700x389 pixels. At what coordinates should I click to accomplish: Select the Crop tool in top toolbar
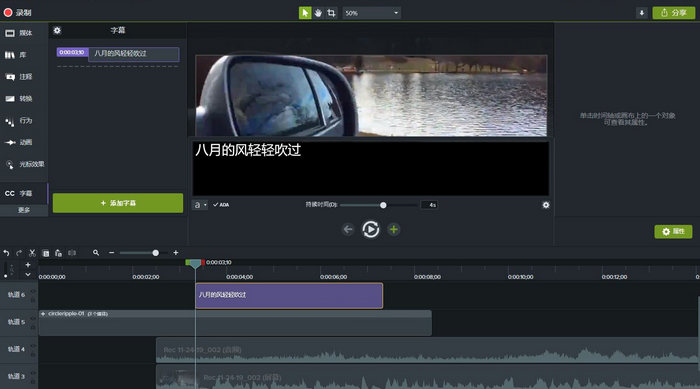click(x=331, y=13)
